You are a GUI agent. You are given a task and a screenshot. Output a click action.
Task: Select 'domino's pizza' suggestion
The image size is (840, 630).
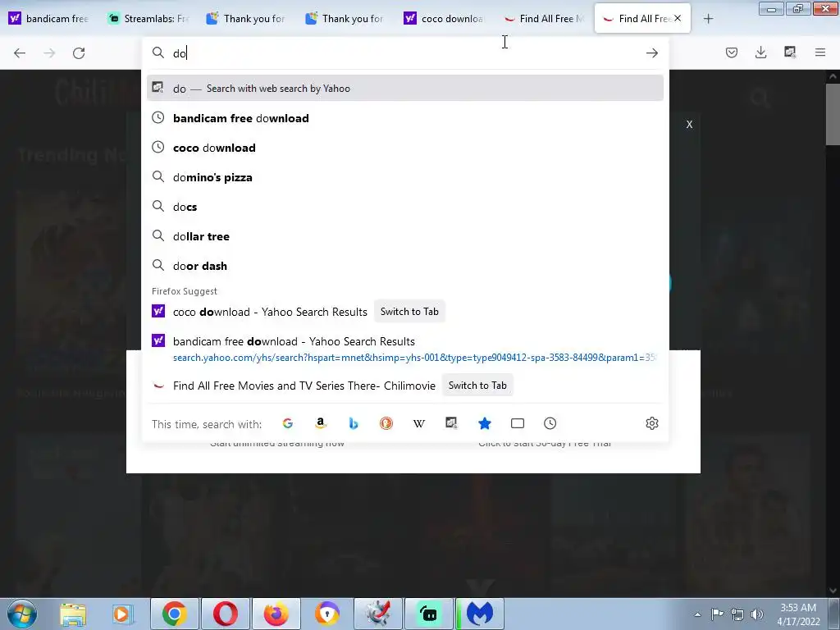pos(405,177)
